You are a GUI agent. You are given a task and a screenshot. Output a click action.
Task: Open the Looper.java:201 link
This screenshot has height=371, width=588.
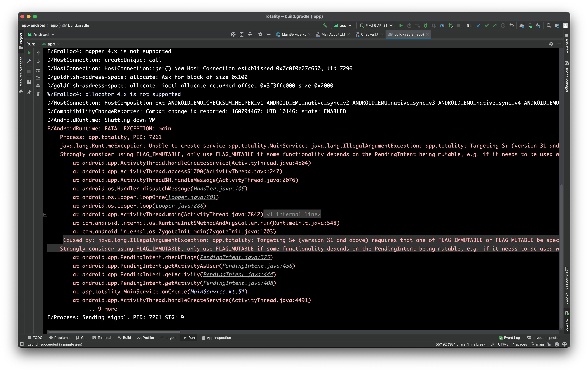192,197
